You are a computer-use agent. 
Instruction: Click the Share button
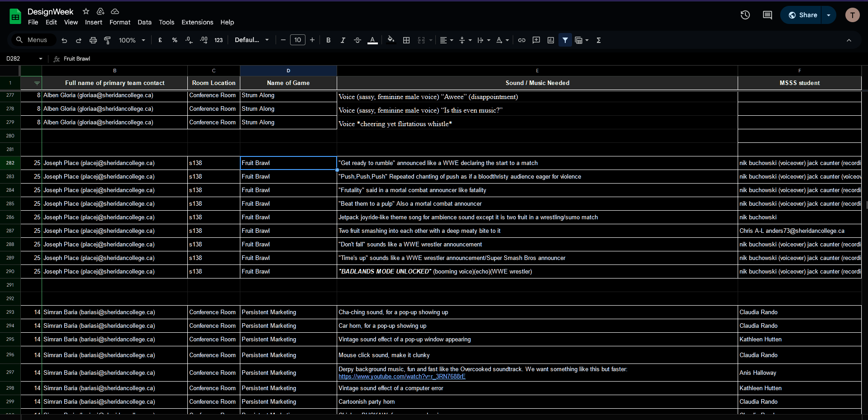coord(802,15)
